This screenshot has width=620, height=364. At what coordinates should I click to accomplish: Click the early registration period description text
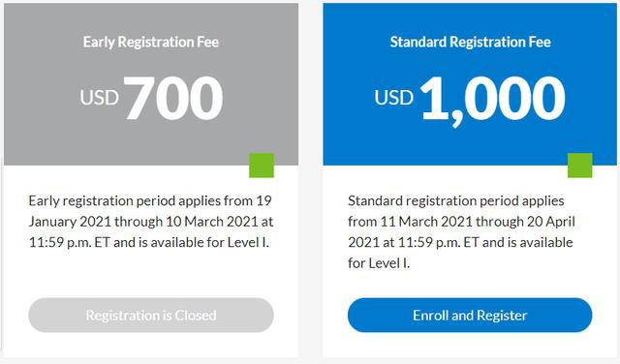click(x=151, y=222)
